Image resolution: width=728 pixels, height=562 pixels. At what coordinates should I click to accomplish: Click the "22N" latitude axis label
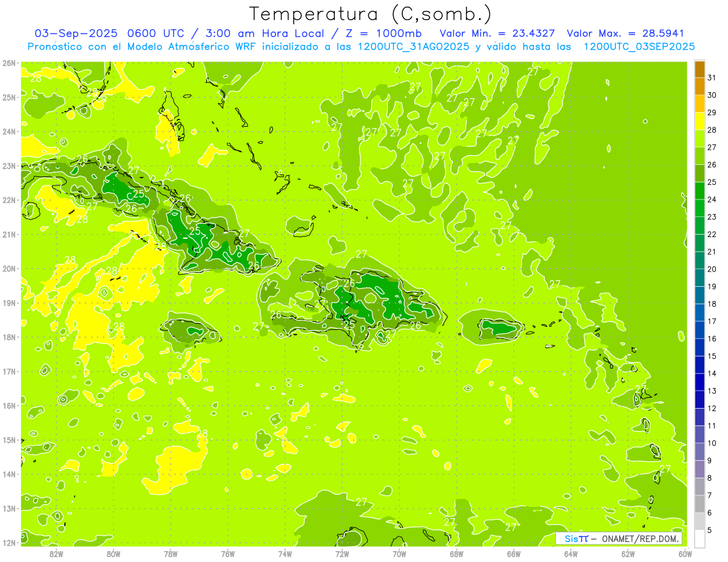click(9, 200)
